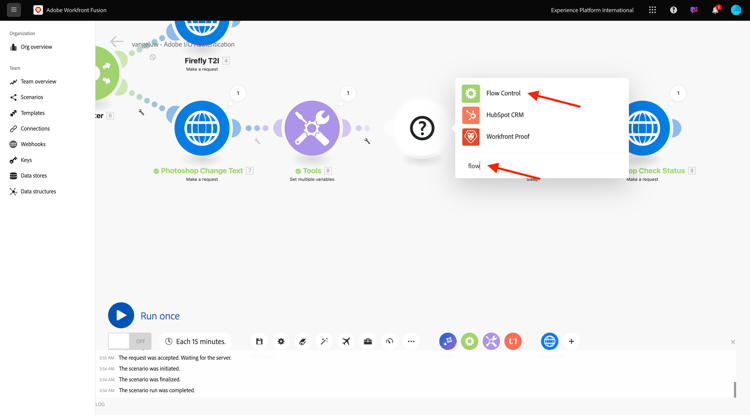The image size is (750, 415).
Task: Open the notifications bell
Action: [715, 10]
